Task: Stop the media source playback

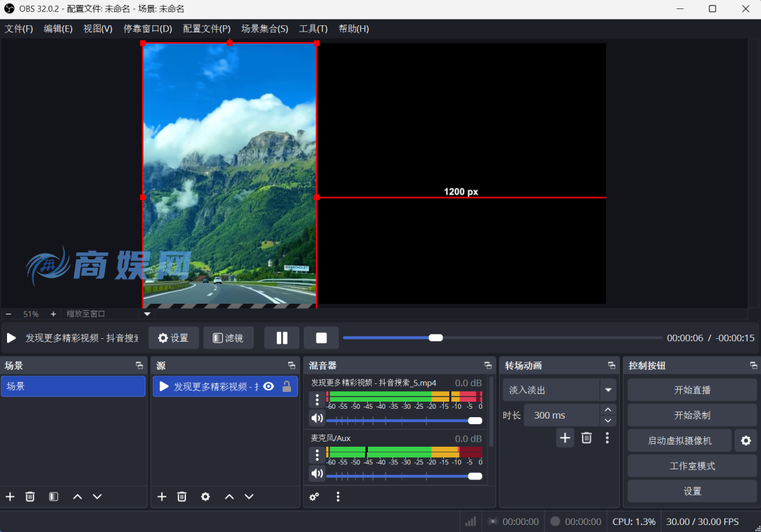Action: coord(321,338)
